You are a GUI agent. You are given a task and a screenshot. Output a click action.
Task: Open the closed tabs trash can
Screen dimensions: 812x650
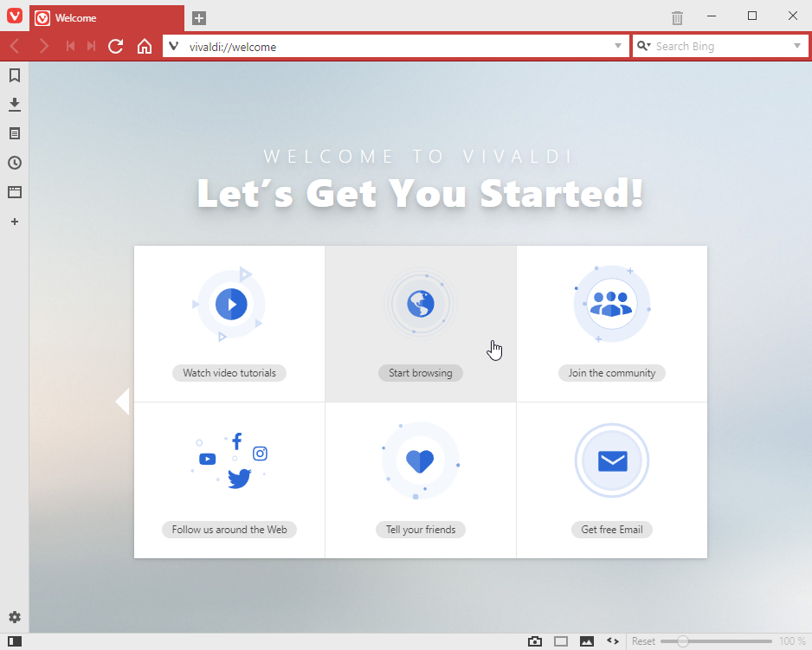(677, 18)
